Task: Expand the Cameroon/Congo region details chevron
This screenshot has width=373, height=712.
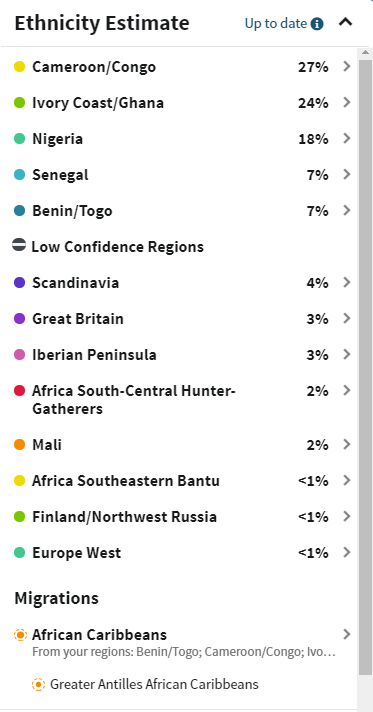Action: pos(347,67)
